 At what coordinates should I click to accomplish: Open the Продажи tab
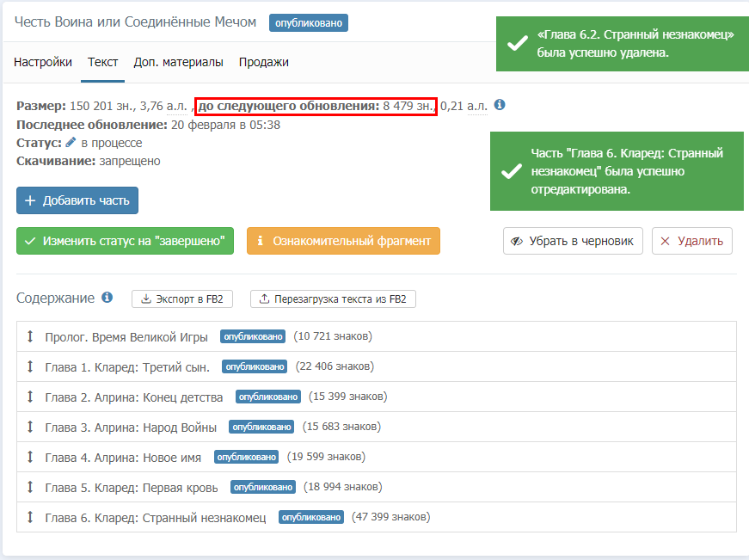[x=263, y=62]
